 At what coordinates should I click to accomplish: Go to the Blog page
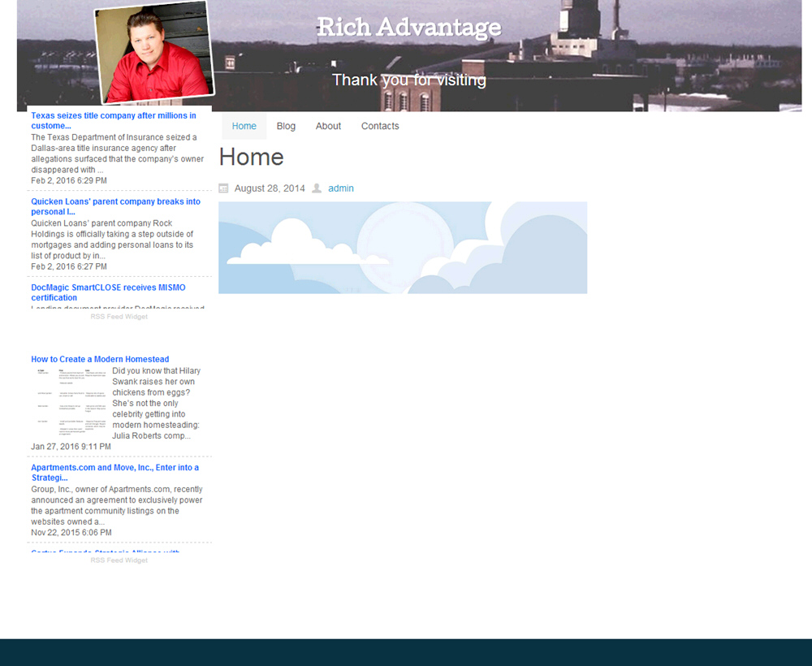(286, 127)
